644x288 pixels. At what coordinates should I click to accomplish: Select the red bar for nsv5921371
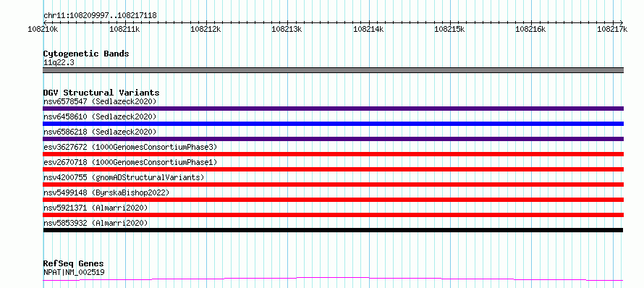point(333,215)
